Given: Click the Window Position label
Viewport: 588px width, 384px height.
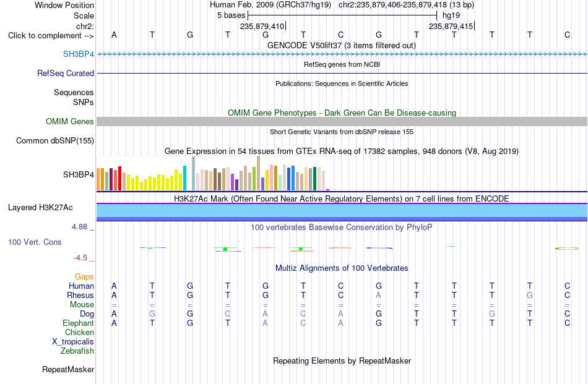Looking at the screenshot, I should [x=64, y=5].
